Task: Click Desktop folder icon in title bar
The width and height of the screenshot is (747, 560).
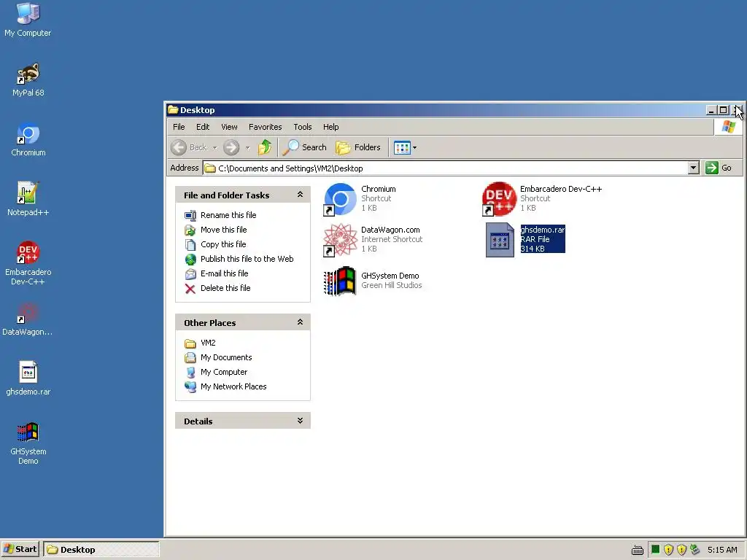Action: coord(172,110)
